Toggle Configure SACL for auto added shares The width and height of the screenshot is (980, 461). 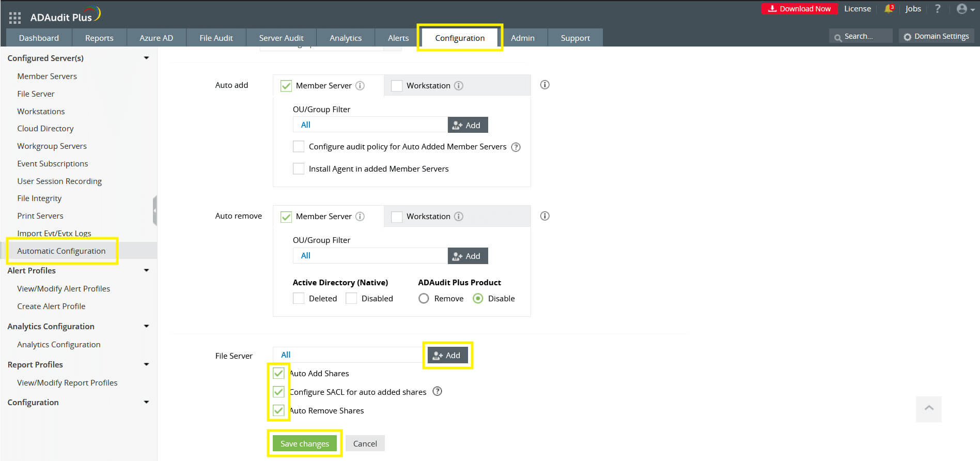point(278,392)
